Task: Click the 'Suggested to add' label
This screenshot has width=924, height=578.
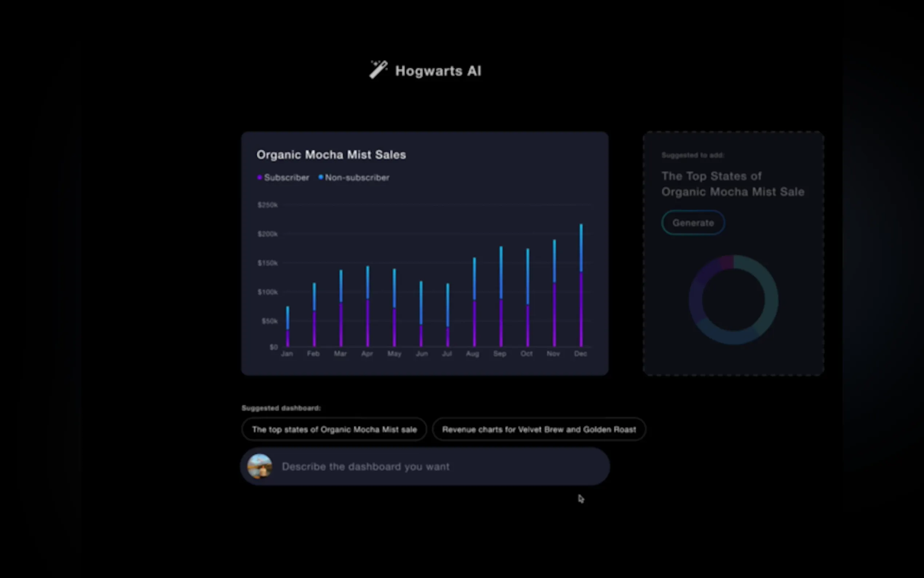Action: [693, 155]
